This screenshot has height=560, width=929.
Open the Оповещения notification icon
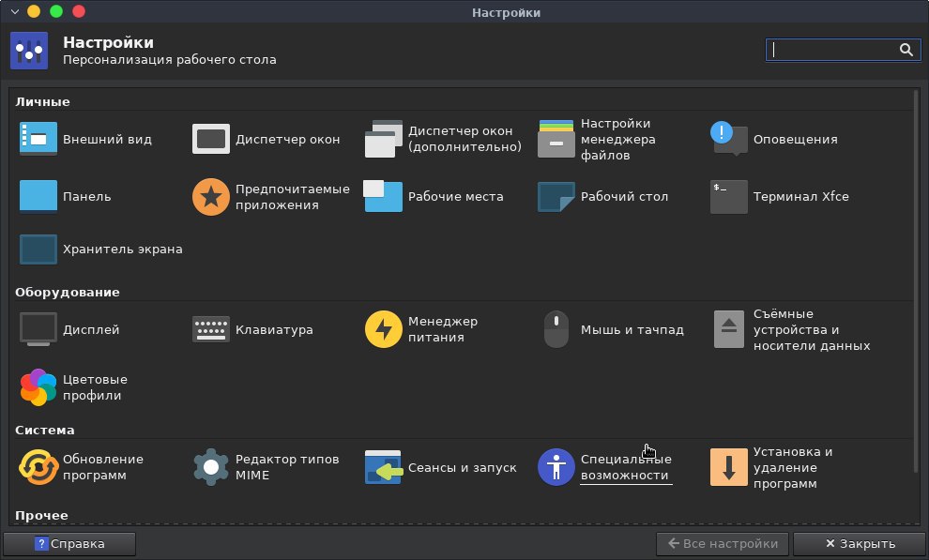tap(729, 139)
